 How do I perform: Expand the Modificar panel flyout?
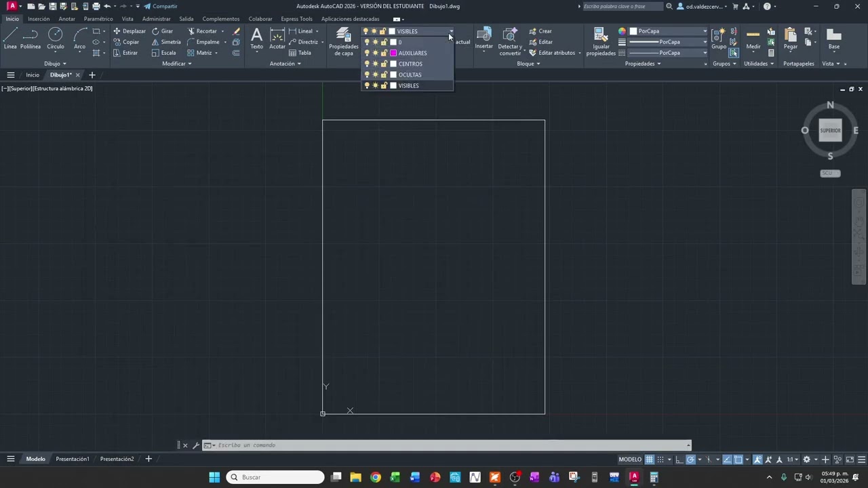(177, 64)
